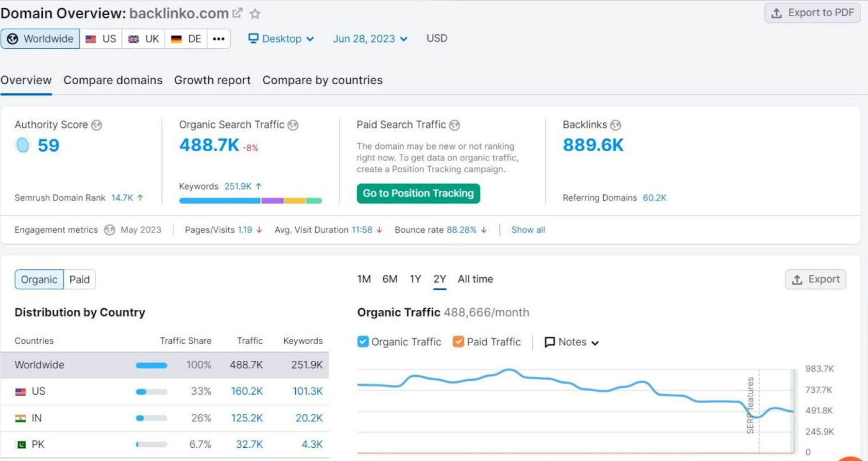Click Go to Position Tracking button
This screenshot has height=461, width=868.
pos(418,194)
